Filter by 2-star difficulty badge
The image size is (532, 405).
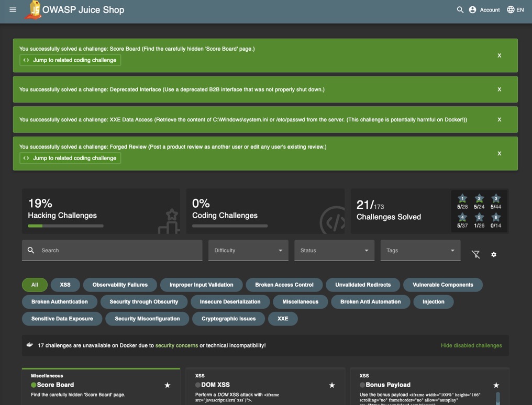[479, 201]
